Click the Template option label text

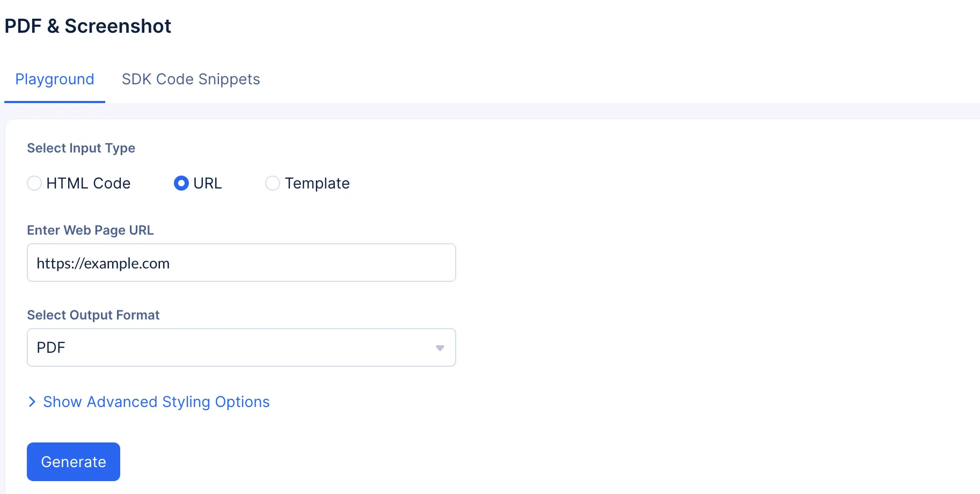pyautogui.click(x=317, y=184)
